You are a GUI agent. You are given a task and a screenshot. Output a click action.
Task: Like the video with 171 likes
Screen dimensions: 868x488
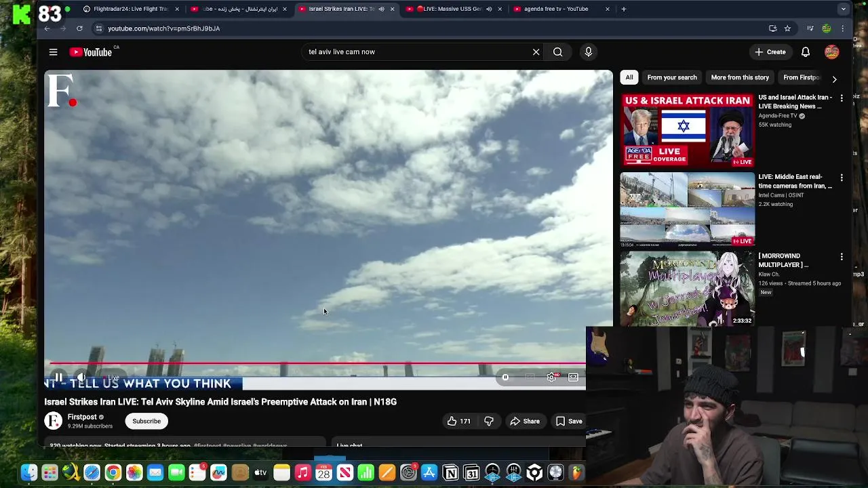pos(458,422)
